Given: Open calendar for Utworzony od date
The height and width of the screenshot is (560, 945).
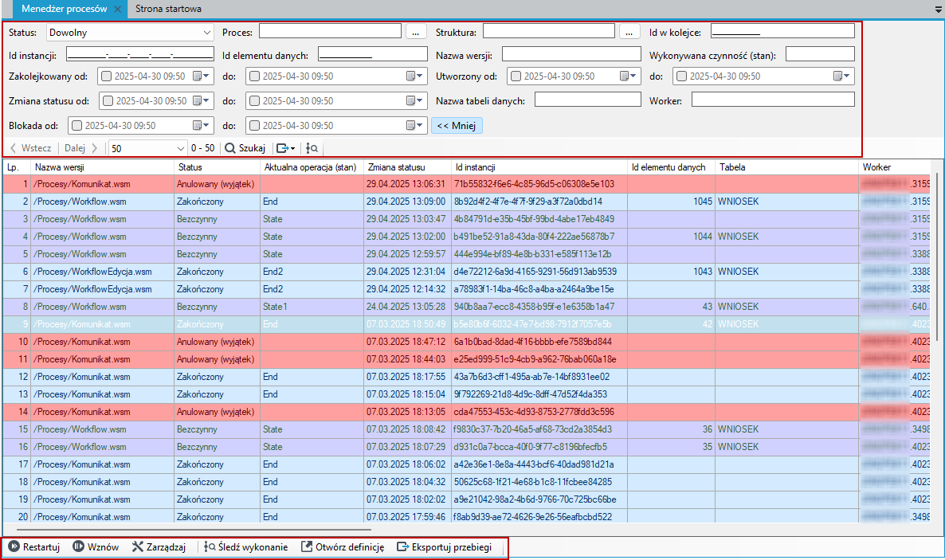Looking at the screenshot, I should (629, 76).
